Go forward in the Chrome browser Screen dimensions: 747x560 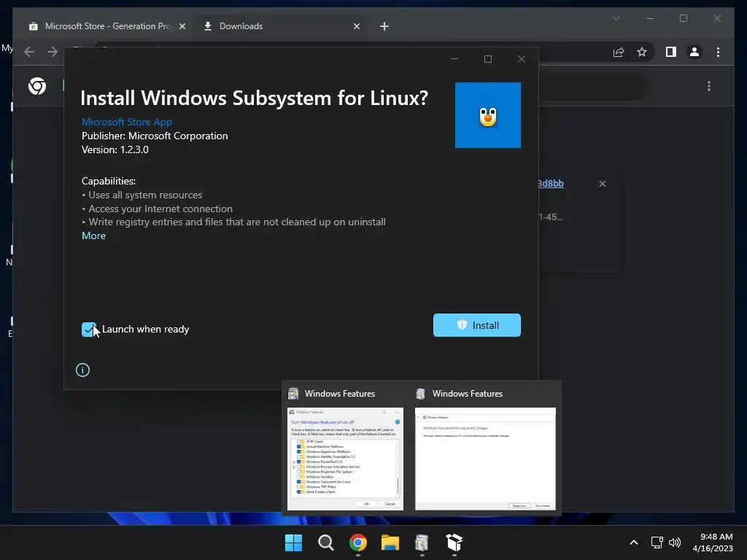53,52
